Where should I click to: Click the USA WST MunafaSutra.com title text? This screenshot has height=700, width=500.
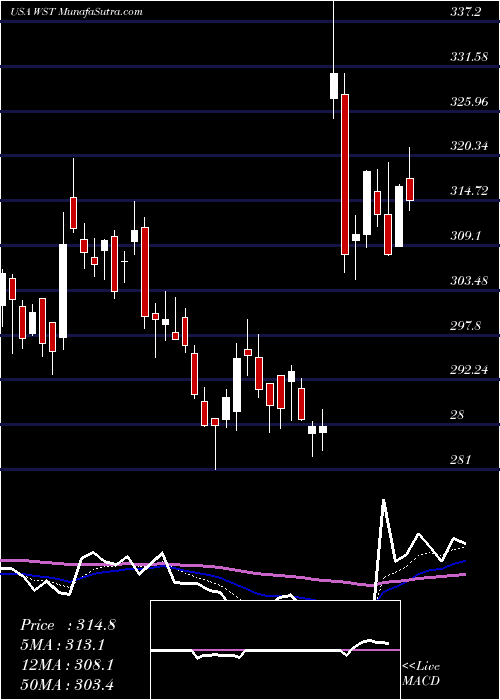click(76, 12)
